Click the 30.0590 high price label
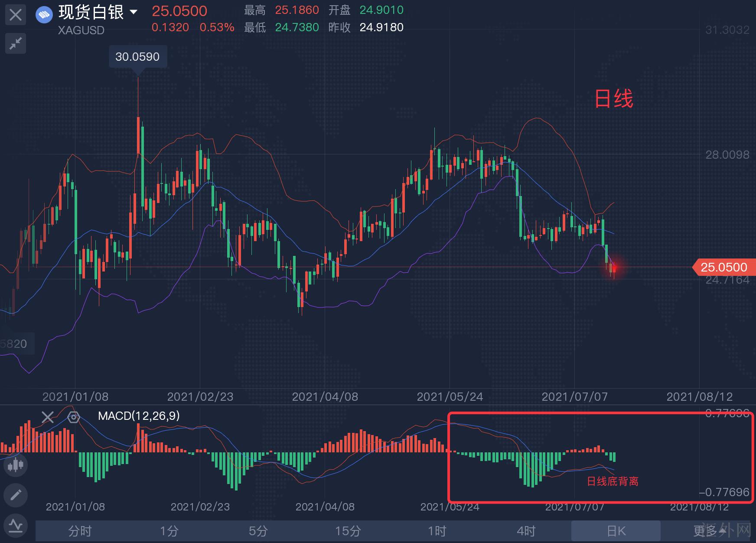 click(x=137, y=57)
